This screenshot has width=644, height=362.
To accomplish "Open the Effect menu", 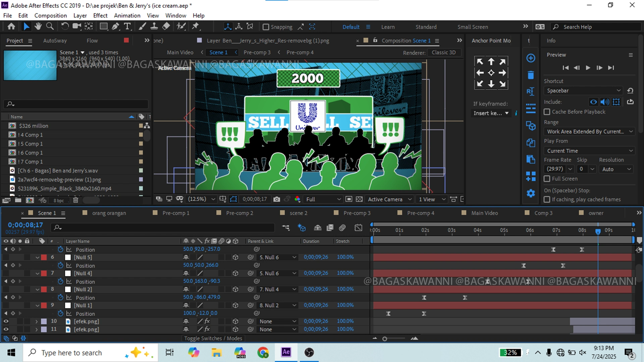I will [100, 15].
